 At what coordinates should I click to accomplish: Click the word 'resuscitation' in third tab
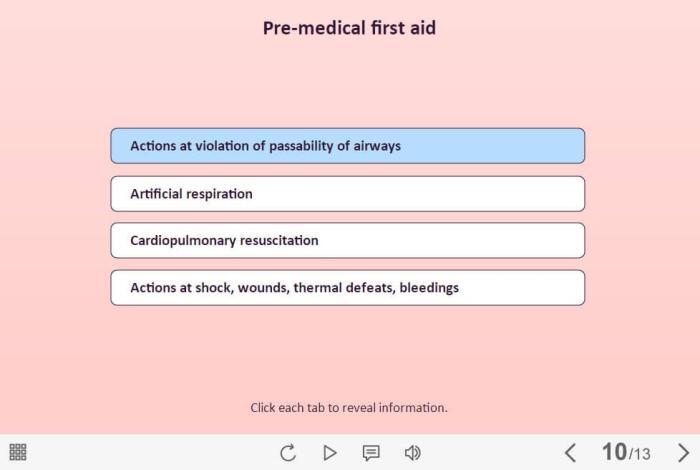[x=279, y=241]
